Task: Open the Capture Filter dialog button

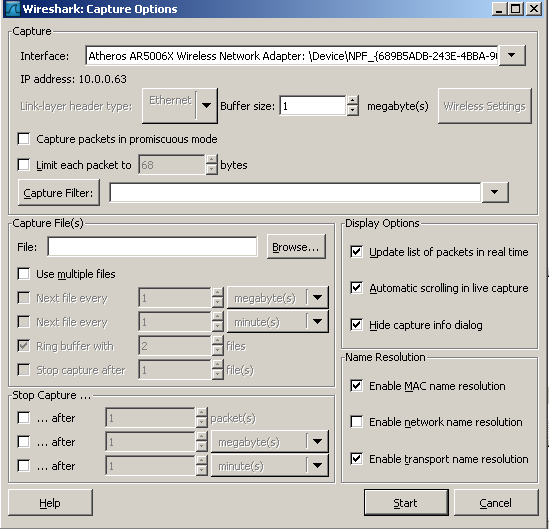Action: click(x=58, y=193)
